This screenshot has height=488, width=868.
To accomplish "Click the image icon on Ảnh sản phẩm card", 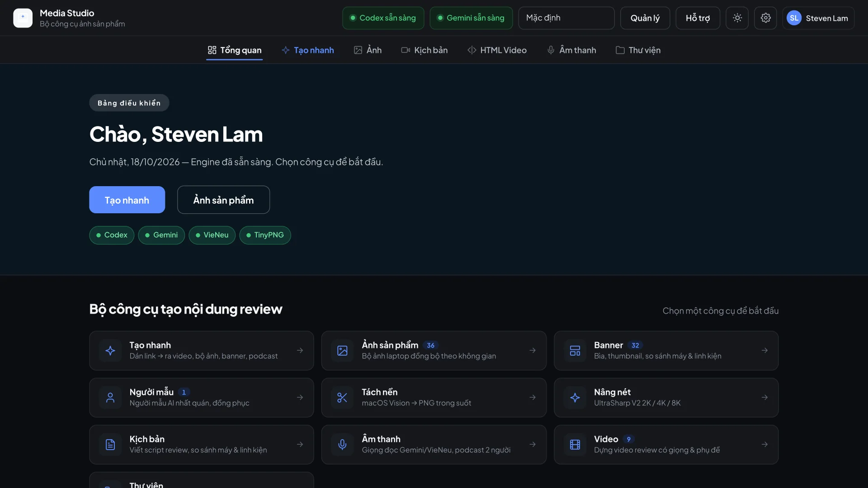I will [342, 351].
